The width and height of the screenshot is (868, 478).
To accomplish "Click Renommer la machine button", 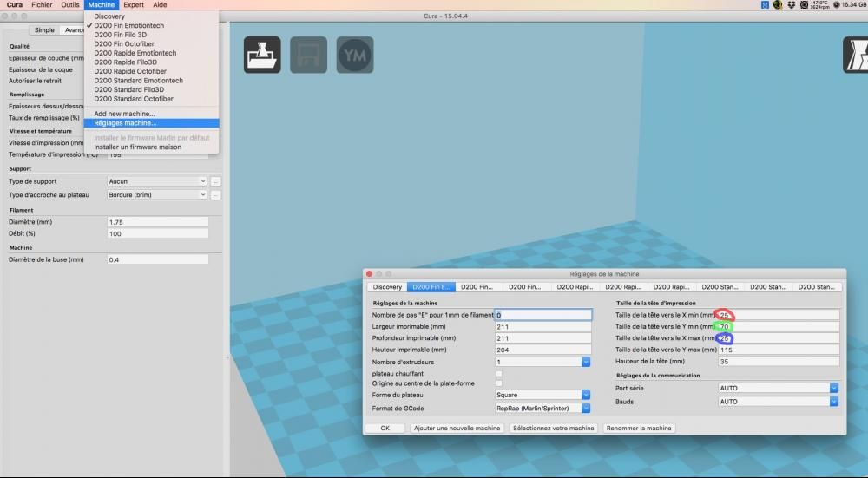I will click(x=639, y=429).
